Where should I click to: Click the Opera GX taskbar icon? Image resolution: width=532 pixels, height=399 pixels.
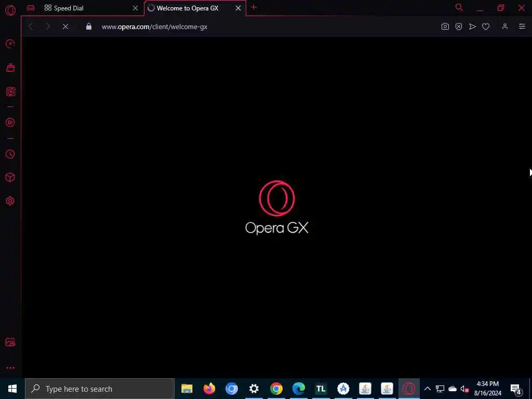(409, 389)
